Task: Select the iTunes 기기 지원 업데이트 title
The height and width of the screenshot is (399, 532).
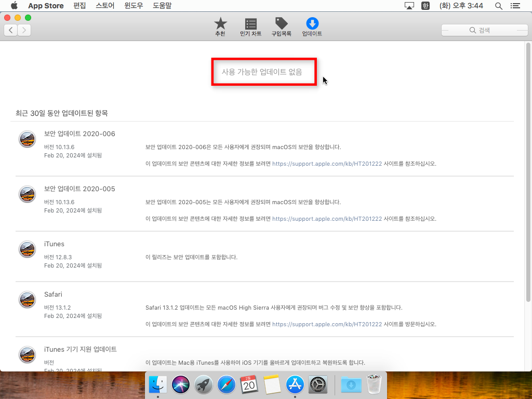Action: [x=81, y=349]
